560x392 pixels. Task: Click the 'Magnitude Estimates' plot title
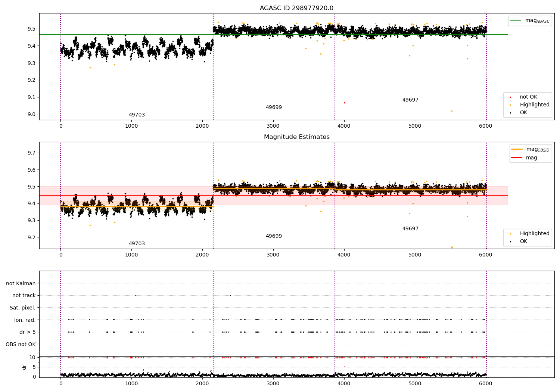(296, 137)
